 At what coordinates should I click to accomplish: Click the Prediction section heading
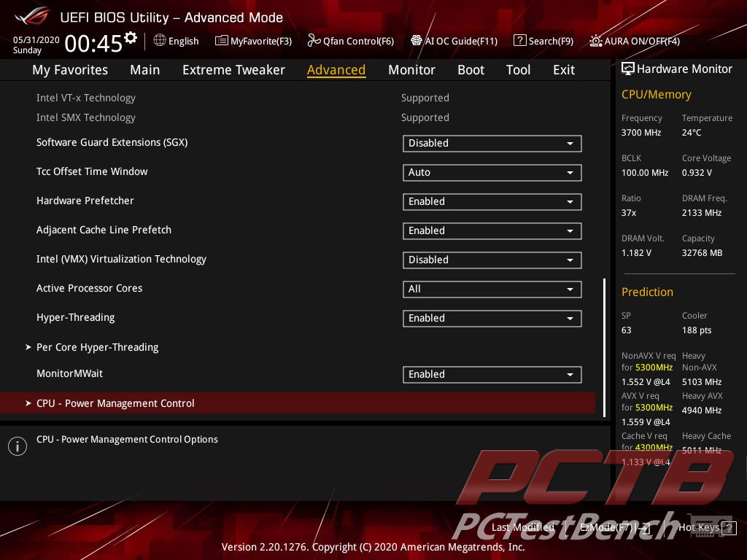pos(647,292)
